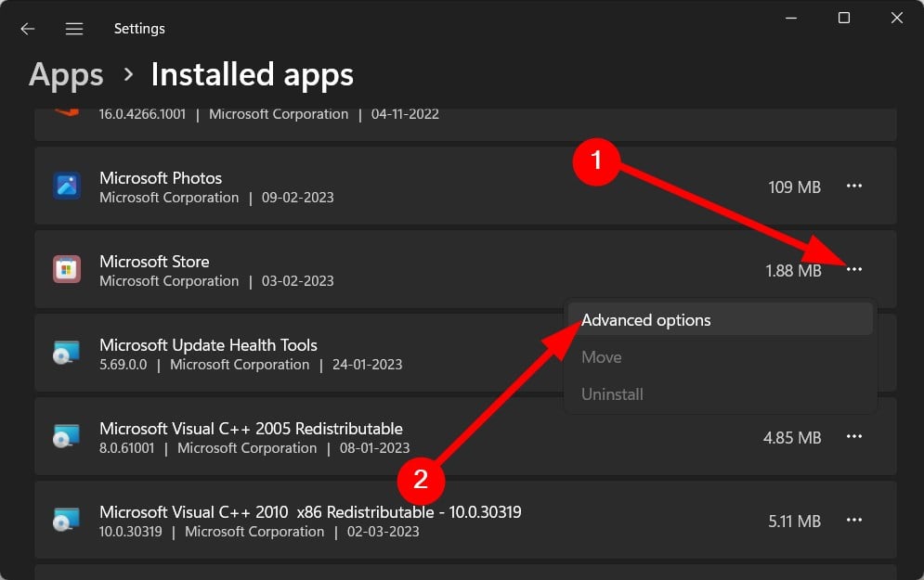Image resolution: width=924 pixels, height=580 pixels.
Task: Select the Microsoft Photos app name
Action: [161, 178]
